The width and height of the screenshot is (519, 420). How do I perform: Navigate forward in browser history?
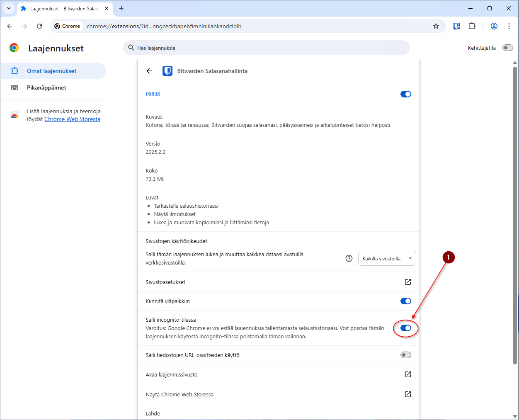coord(24,26)
